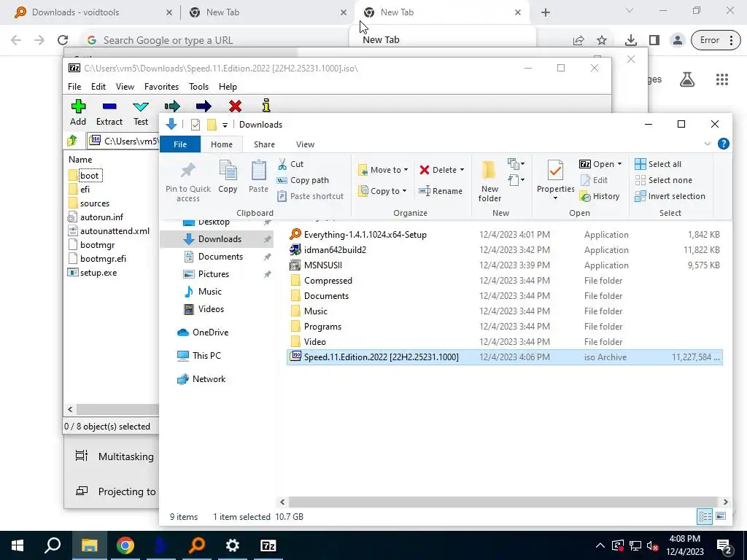This screenshot has width=747, height=560.
Task: Click the Test icon in 7-Zip
Action: pos(141,106)
